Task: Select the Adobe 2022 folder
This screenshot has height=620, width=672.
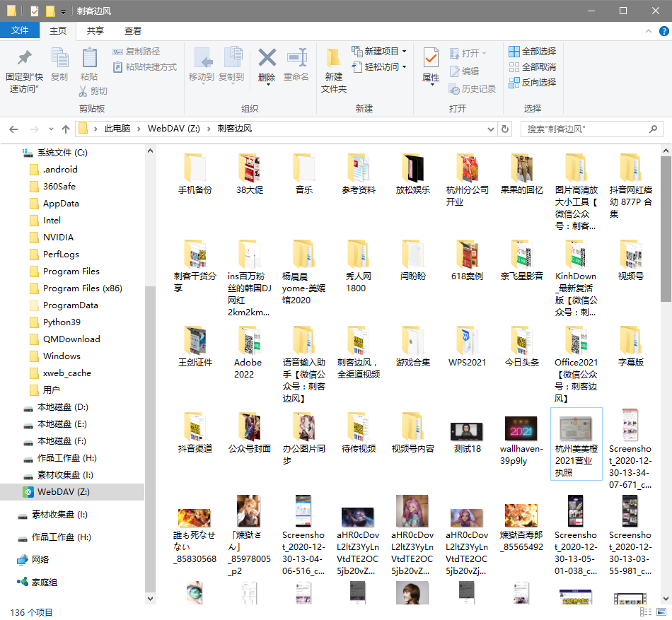Action: (x=250, y=352)
